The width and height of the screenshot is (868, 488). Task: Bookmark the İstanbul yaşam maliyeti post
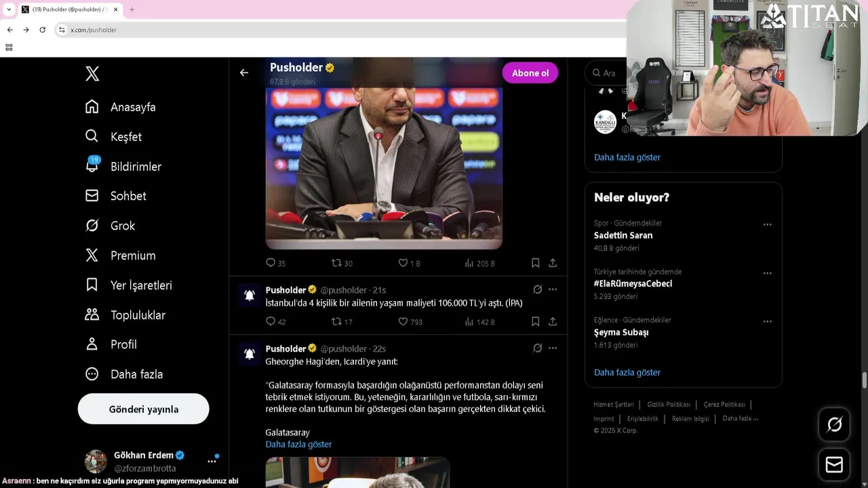[x=535, y=322]
